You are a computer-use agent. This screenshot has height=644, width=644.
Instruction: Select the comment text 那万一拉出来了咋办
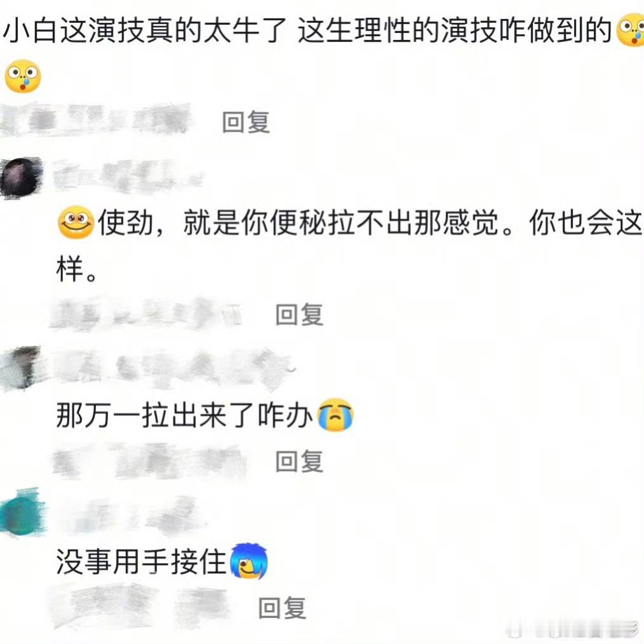(184, 415)
